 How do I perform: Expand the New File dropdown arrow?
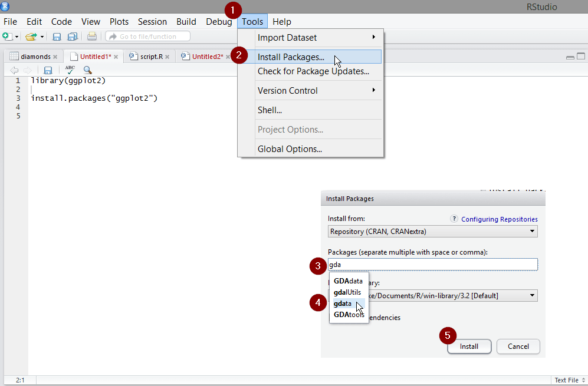[17, 37]
